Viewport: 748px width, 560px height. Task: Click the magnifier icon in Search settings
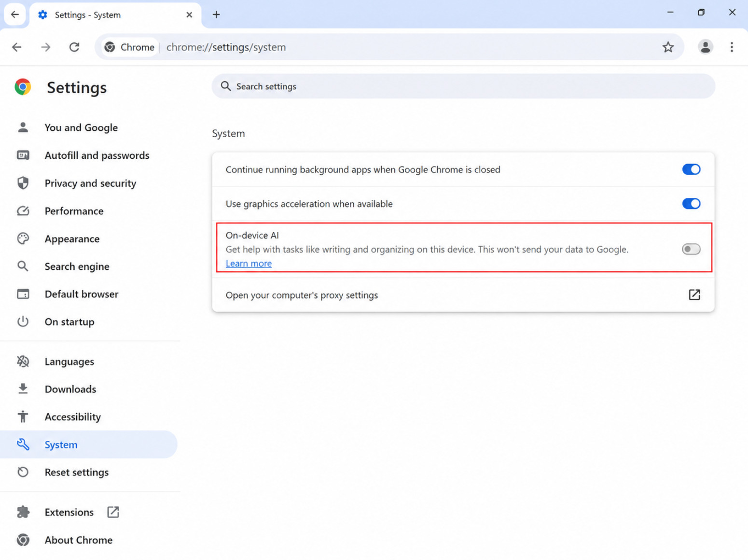[x=225, y=86]
